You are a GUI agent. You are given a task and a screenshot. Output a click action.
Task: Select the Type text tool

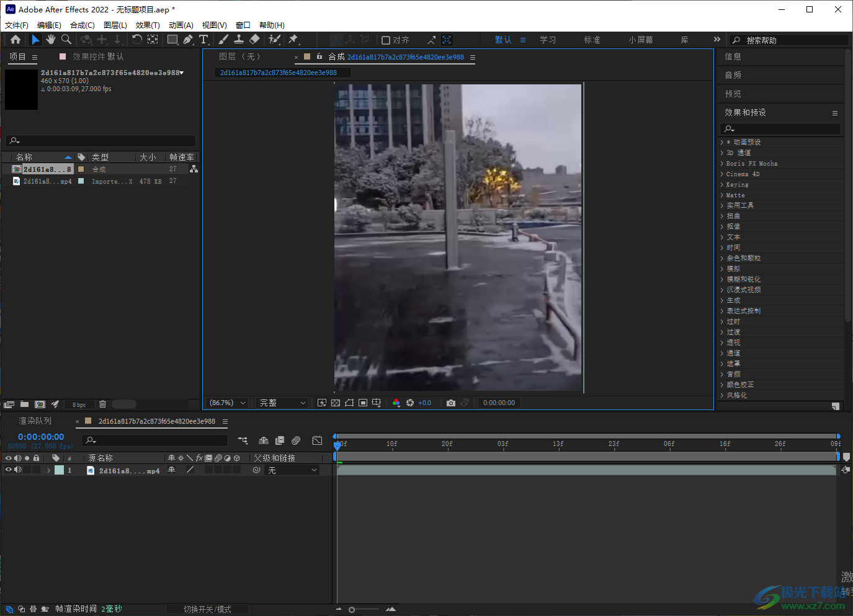pos(203,40)
